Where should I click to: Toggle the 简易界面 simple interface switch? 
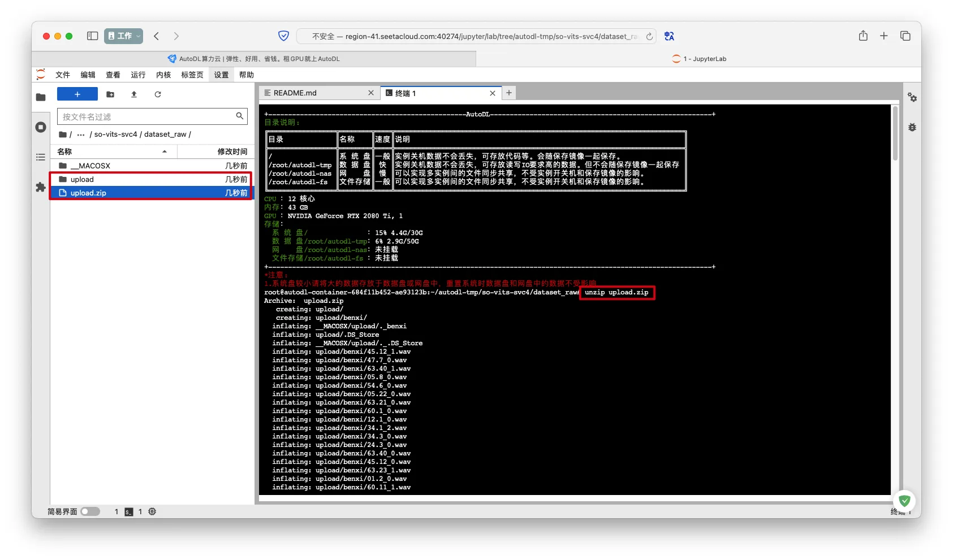click(x=90, y=511)
